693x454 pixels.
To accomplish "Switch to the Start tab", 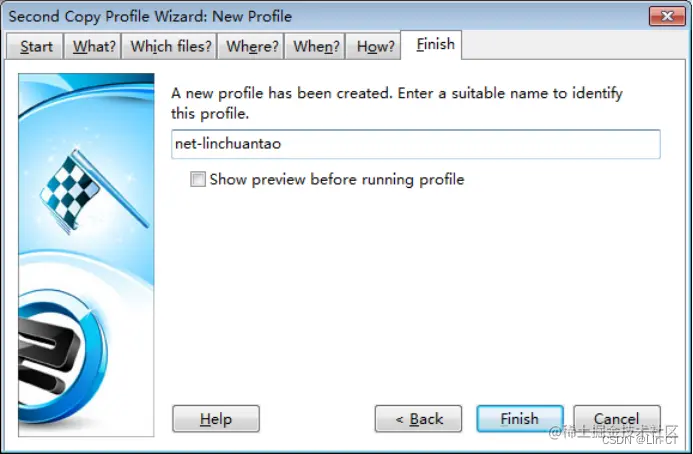I will pyautogui.click(x=35, y=46).
